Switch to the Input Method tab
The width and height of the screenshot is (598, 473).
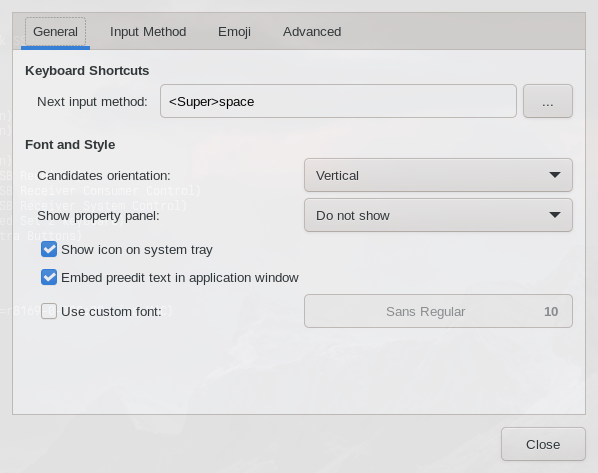[148, 32]
